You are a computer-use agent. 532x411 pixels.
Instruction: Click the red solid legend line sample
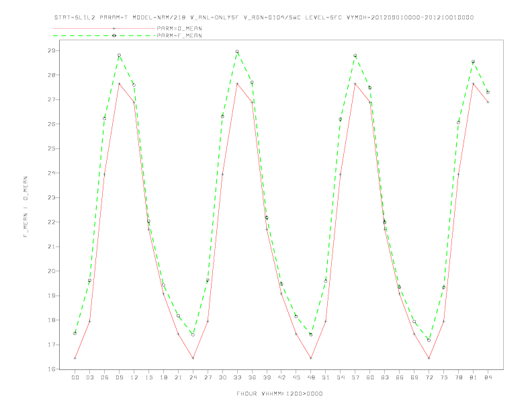tap(104, 28)
